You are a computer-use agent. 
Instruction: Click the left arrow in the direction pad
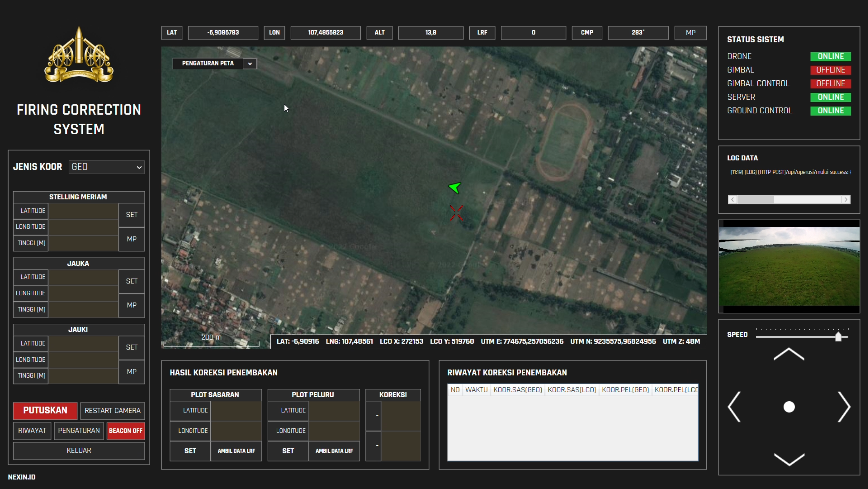pyautogui.click(x=734, y=407)
